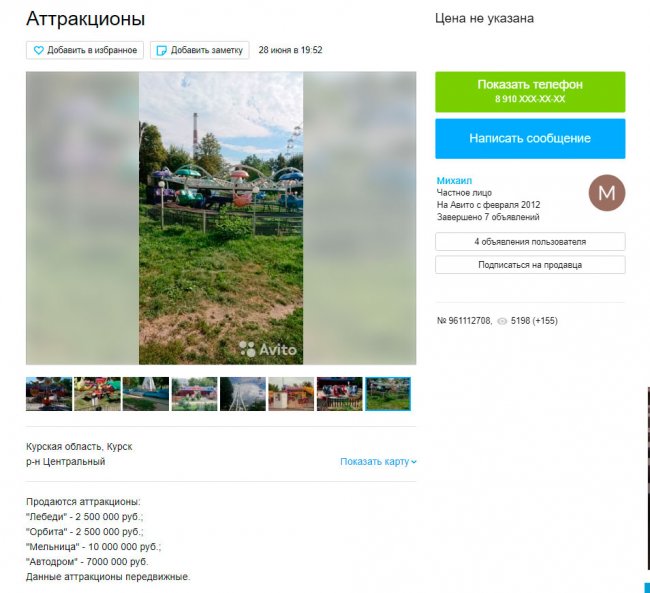Click the Avito watermark logo on photo

pos(268,350)
